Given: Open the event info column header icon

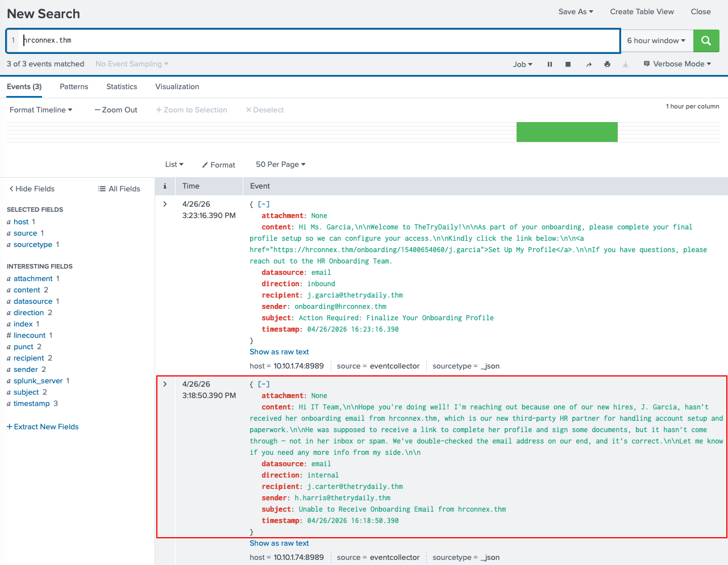Looking at the screenshot, I should click(165, 186).
